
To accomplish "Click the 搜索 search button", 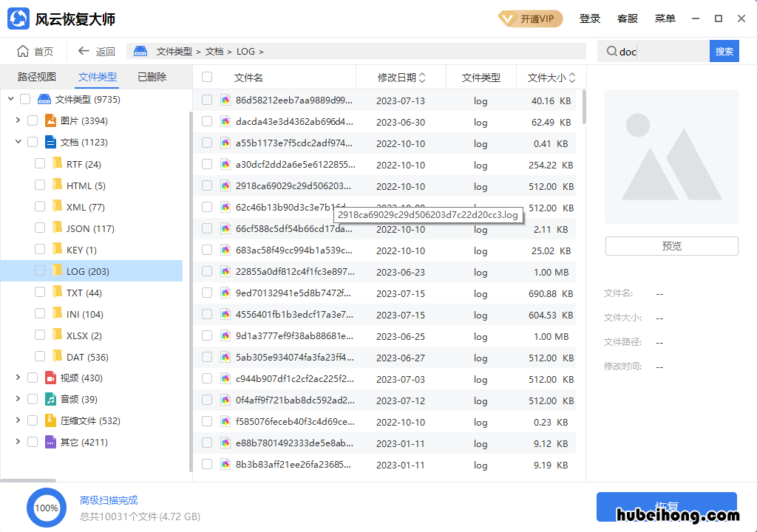I will pos(724,51).
